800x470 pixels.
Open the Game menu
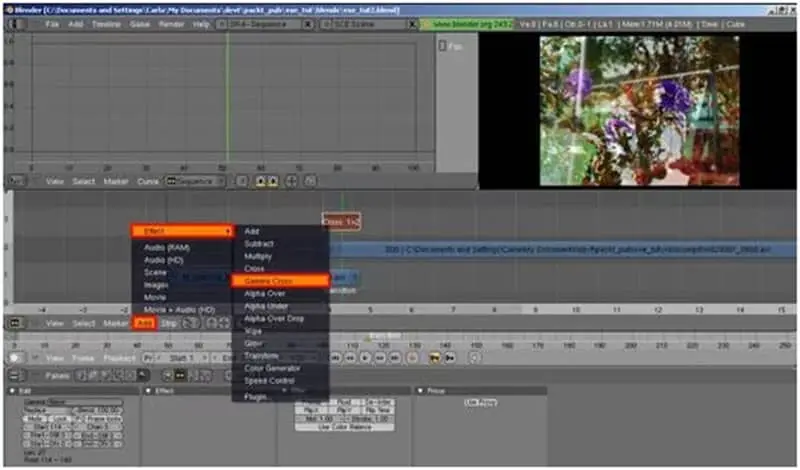(139, 24)
